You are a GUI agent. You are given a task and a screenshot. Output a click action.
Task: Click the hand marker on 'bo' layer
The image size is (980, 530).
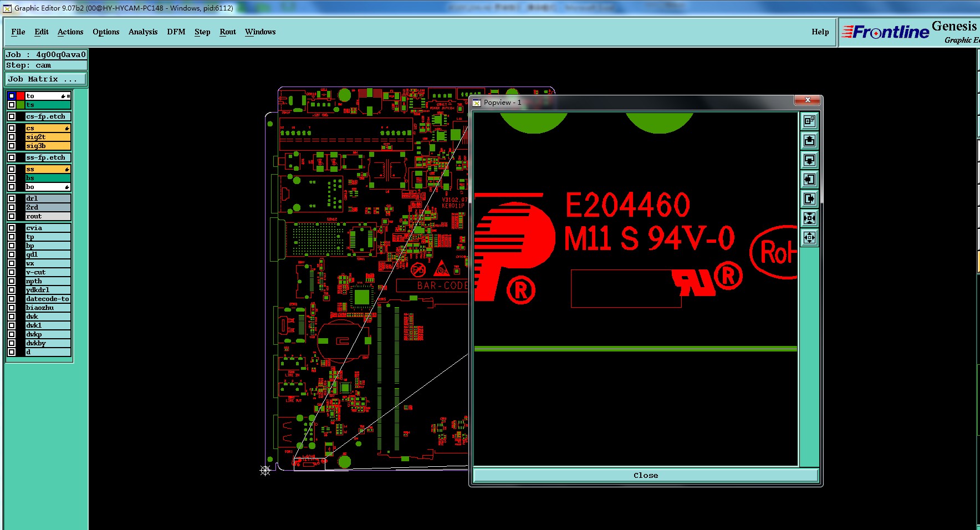(67, 187)
